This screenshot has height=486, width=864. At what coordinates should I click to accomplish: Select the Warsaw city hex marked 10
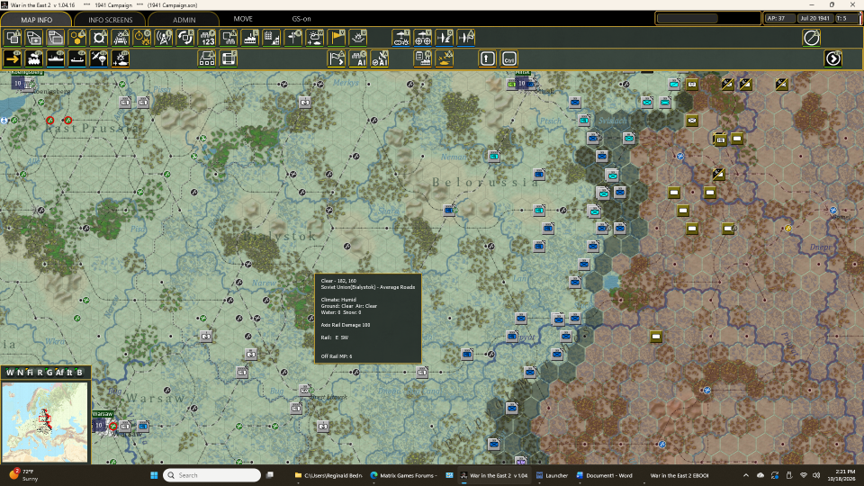click(x=99, y=425)
